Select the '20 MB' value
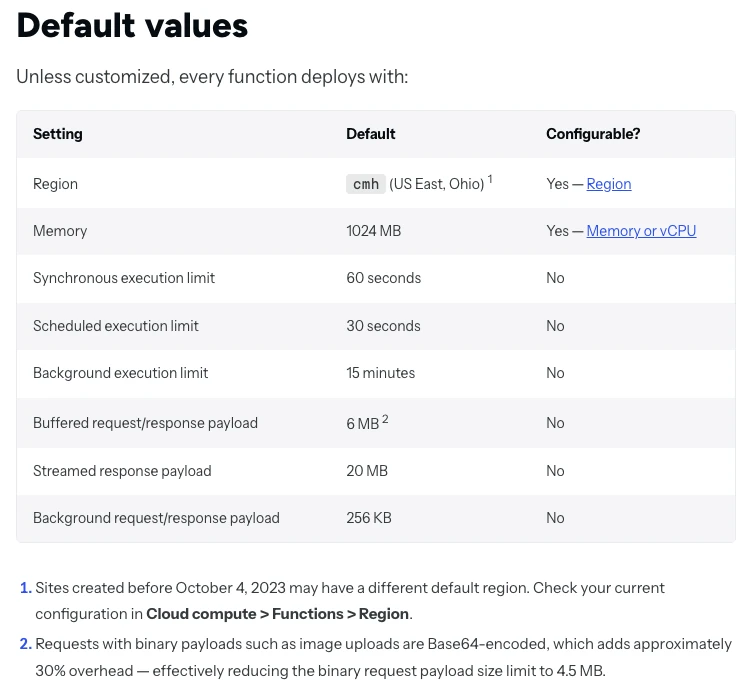The width and height of the screenshot is (755, 680). tap(367, 471)
